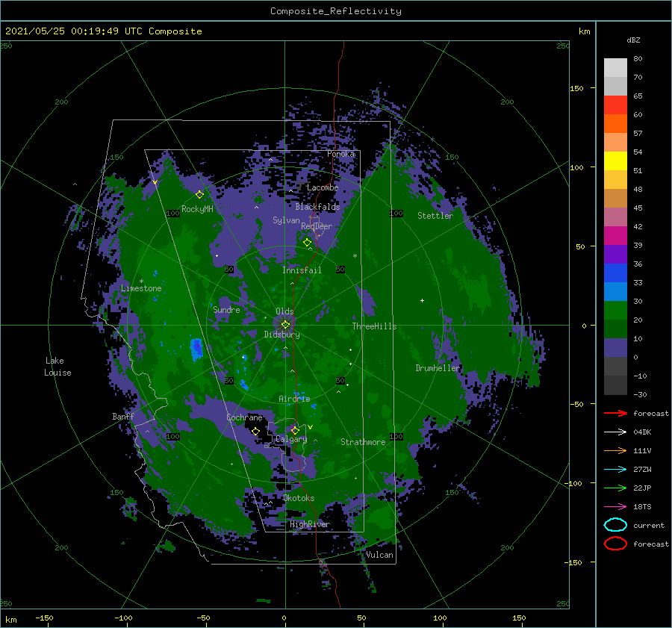Screen dimensions: 672x628
Task: Click the 'Limestone' label
Action: (141, 288)
